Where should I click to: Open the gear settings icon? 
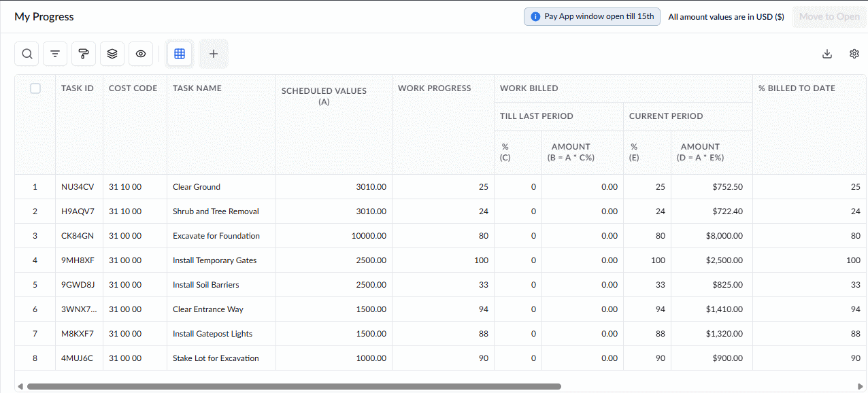pos(854,54)
